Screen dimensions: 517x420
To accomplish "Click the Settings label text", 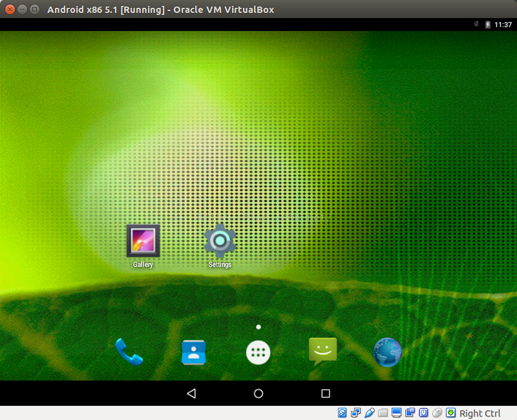I will coord(220,265).
